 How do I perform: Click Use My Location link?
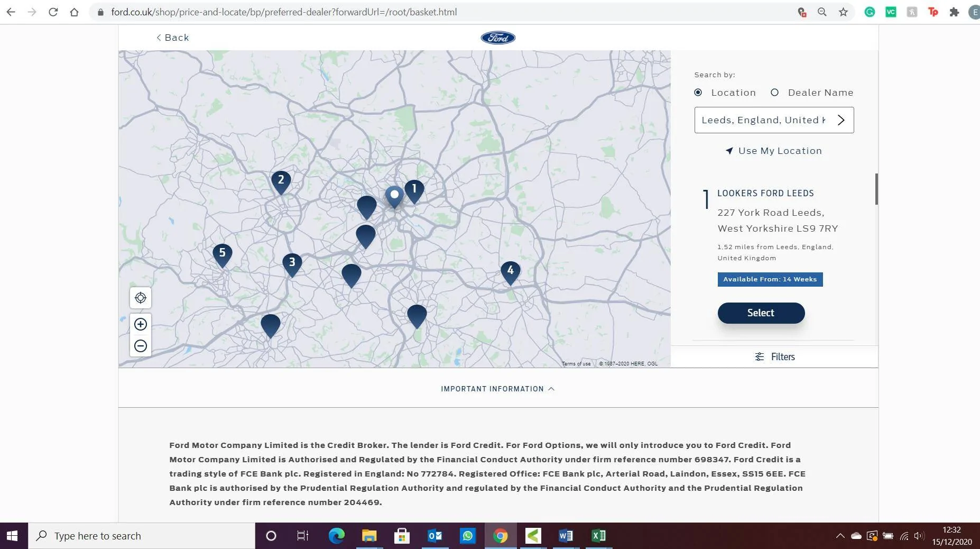[774, 151]
